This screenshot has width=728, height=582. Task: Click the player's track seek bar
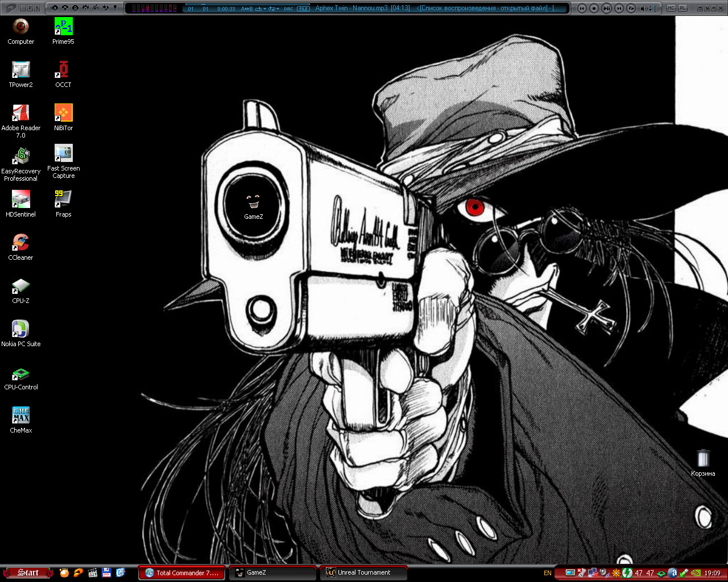click(x=247, y=5)
